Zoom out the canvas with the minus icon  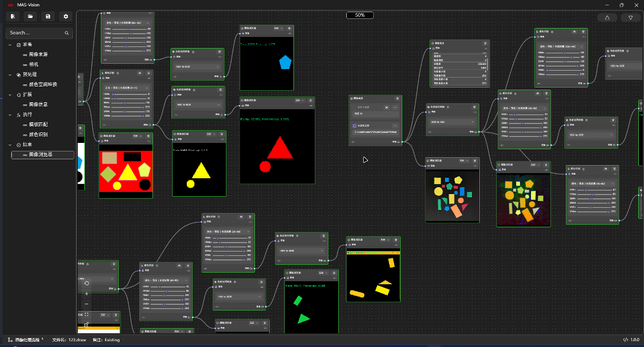(87, 304)
